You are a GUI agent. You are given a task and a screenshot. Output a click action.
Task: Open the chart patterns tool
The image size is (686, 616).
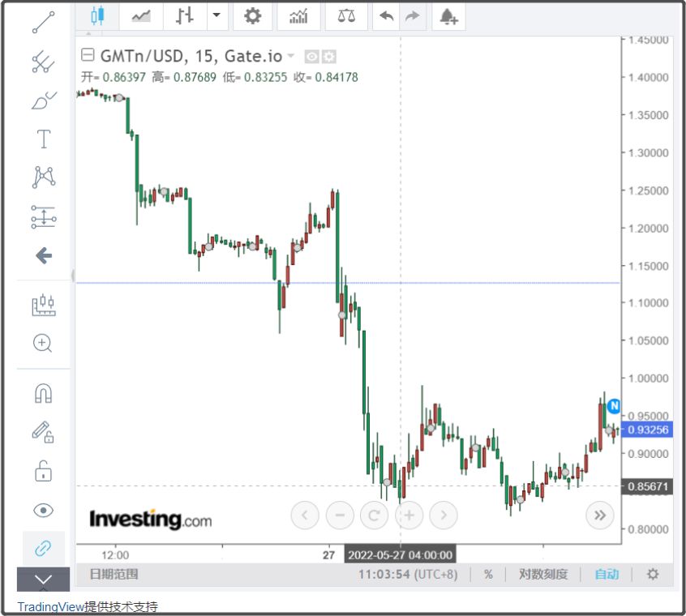point(43,177)
